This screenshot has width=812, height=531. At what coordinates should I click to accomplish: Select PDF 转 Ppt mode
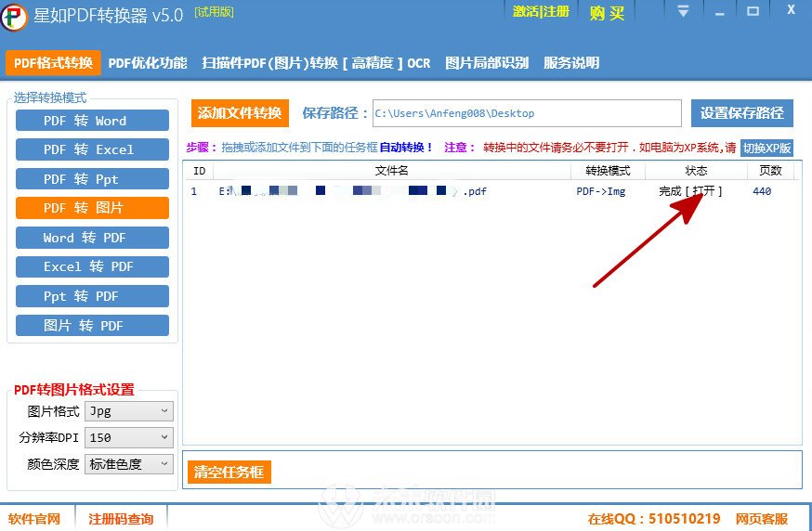92,179
